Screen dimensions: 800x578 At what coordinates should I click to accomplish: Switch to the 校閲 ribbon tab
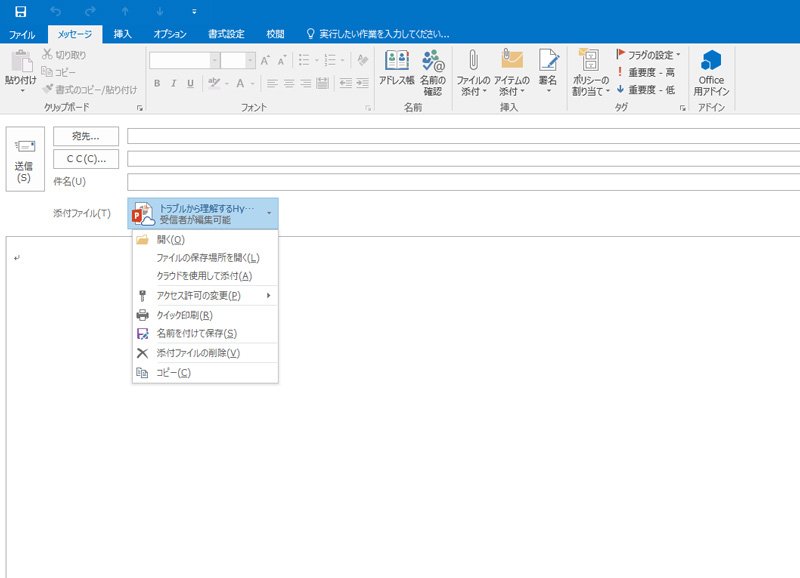tap(275, 34)
